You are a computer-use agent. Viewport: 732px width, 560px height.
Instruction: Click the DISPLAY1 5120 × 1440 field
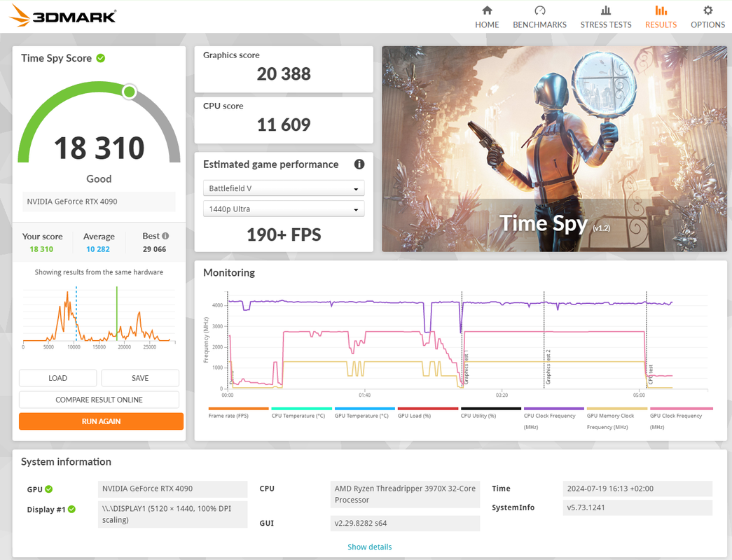pyautogui.click(x=173, y=514)
